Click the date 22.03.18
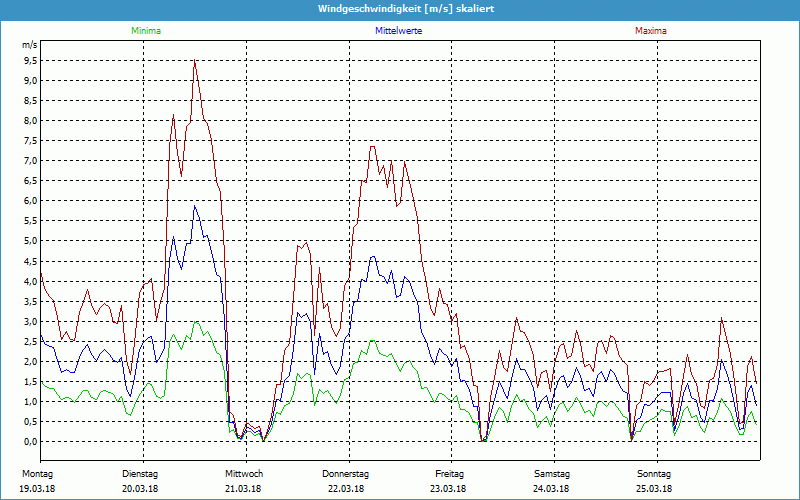This screenshot has height=500, width=800. 346,489
